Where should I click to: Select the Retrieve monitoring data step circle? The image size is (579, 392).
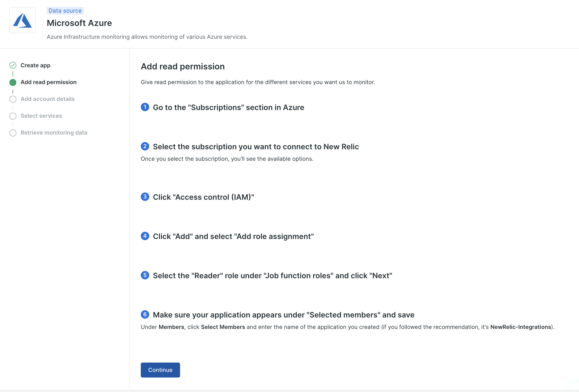(13, 133)
